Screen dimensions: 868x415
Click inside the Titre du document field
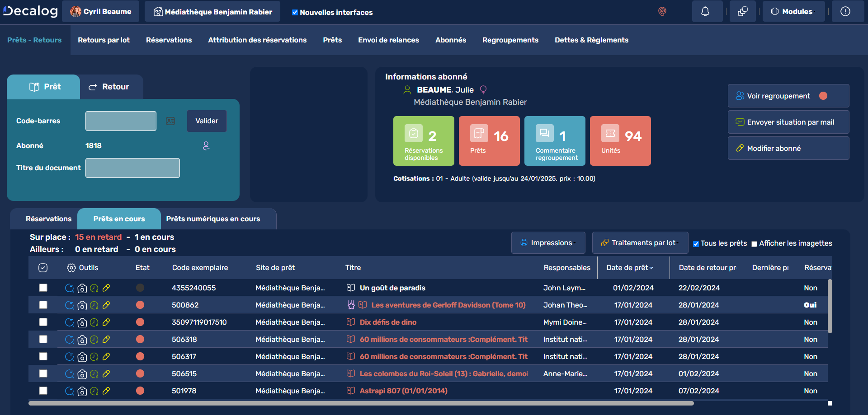coord(132,168)
